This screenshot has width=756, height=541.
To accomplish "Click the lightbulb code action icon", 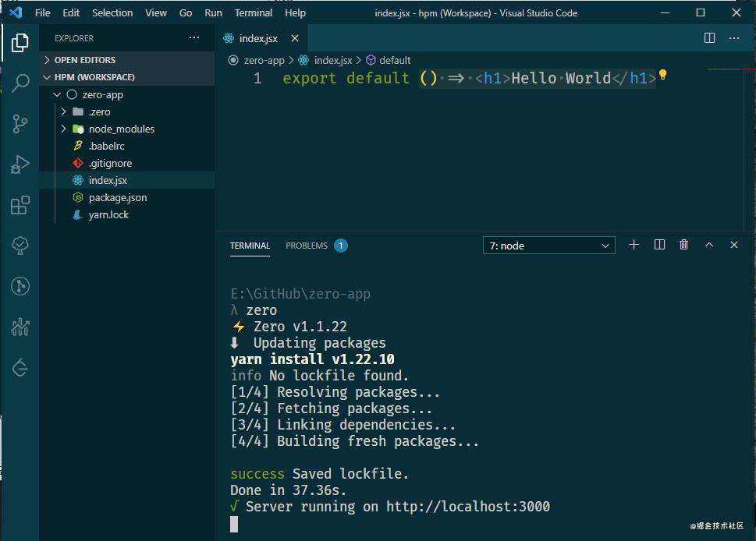I will (x=663, y=75).
